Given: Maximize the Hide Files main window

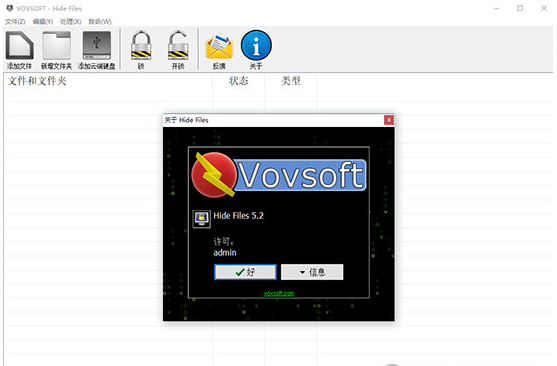Looking at the screenshot, I should [x=520, y=8].
